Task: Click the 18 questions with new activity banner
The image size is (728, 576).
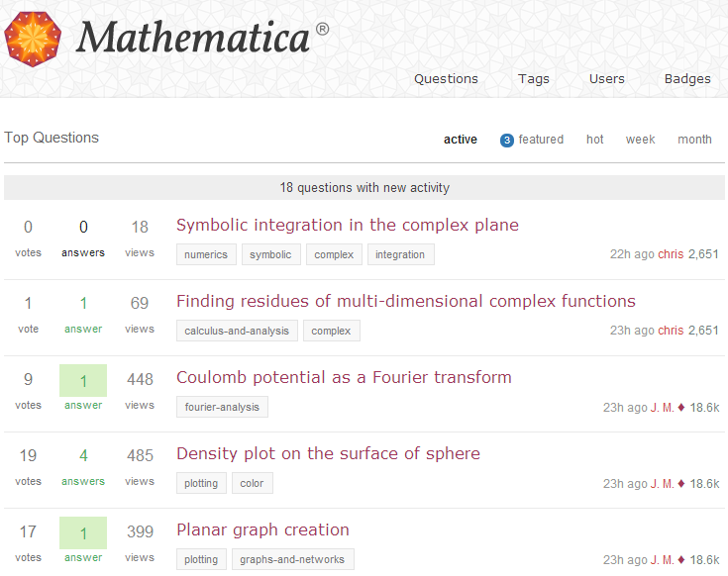Action: pyautogui.click(x=364, y=188)
